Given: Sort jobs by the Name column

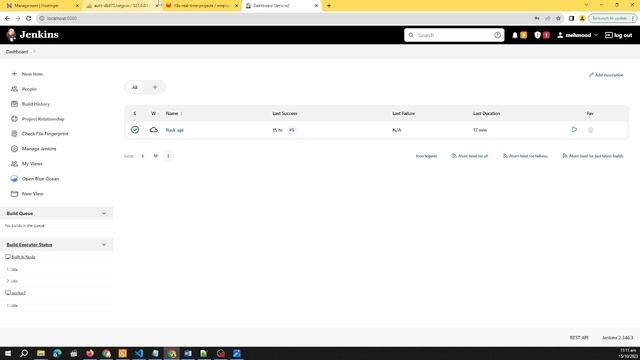Looking at the screenshot, I should pyautogui.click(x=174, y=113).
